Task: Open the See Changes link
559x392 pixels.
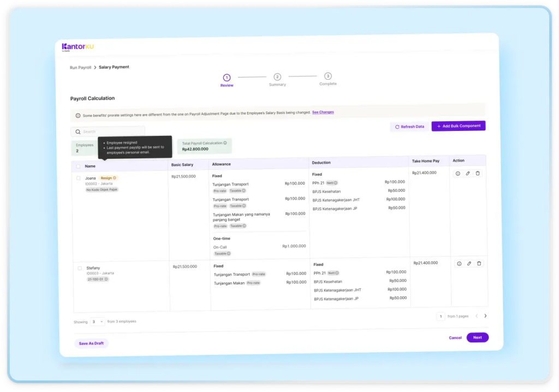Action: (323, 112)
